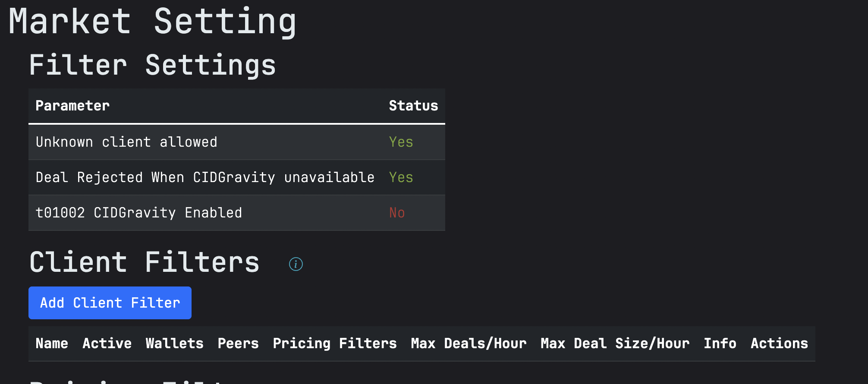The image size is (868, 384).
Task: Select the t01002 CIDGravity Enabled label
Action: (138, 213)
